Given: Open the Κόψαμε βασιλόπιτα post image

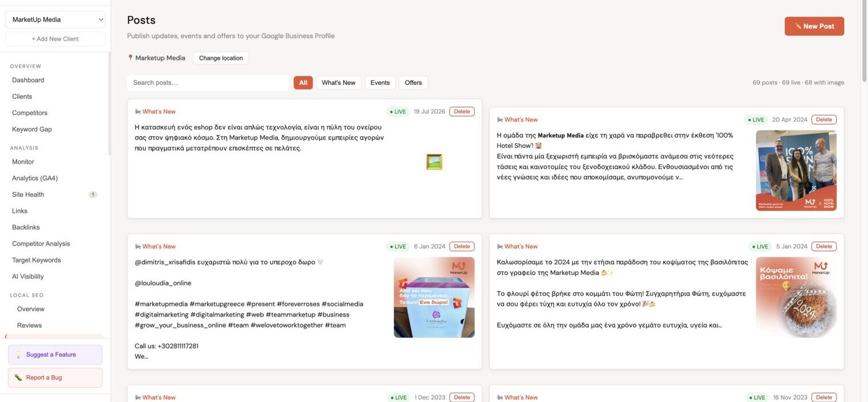Looking at the screenshot, I should 796,297.
